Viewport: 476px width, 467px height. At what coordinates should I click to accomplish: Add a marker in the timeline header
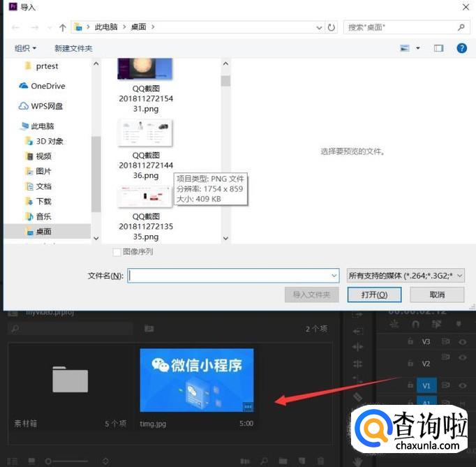pos(459,324)
